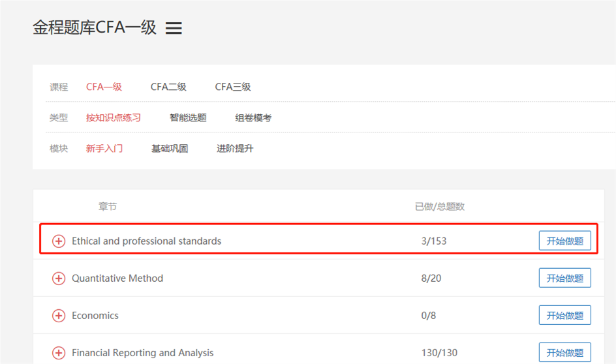Image resolution: width=616 pixels, height=364 pixels.
Task: Expand the Economics chapter
Action: (x=59, y=315)
